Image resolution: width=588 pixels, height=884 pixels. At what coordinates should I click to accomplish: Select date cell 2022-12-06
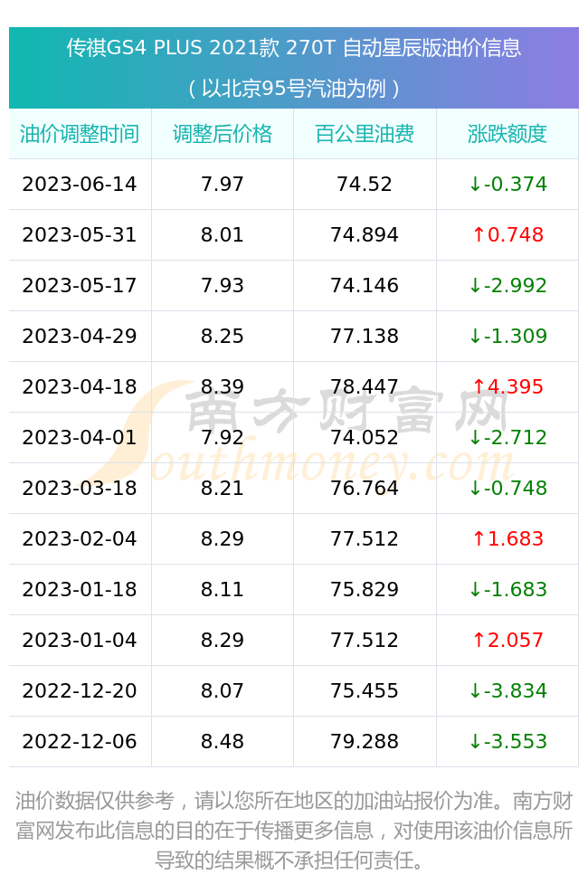pos(80,742)
